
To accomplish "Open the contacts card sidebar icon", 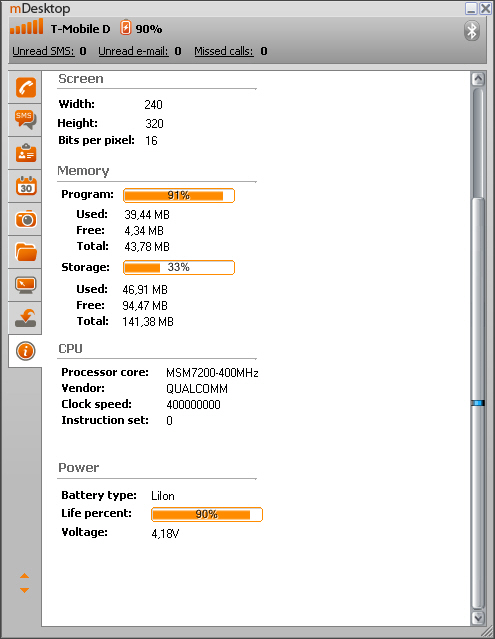I will coord(26,153).
